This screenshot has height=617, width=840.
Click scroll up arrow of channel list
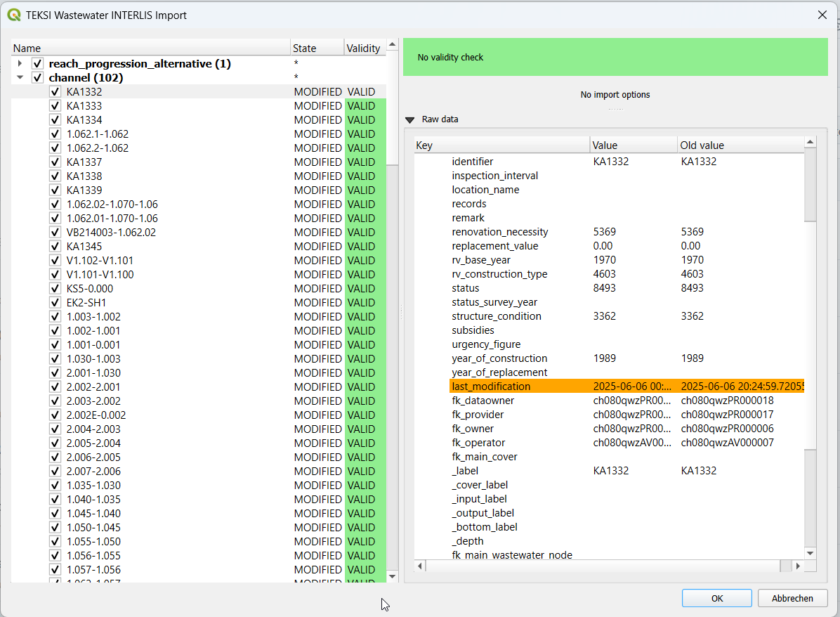pyautogui.click(x=393, y=45)
